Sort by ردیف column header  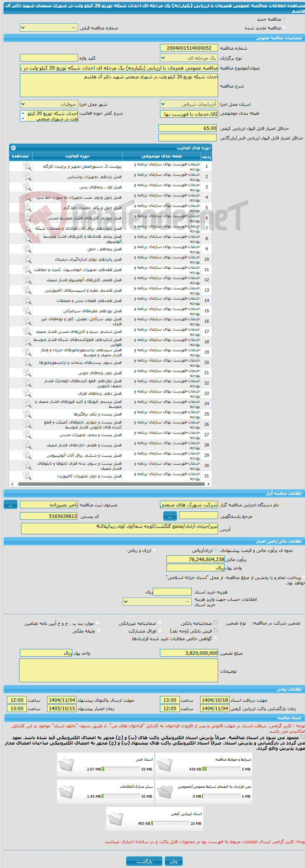(206, 156)
